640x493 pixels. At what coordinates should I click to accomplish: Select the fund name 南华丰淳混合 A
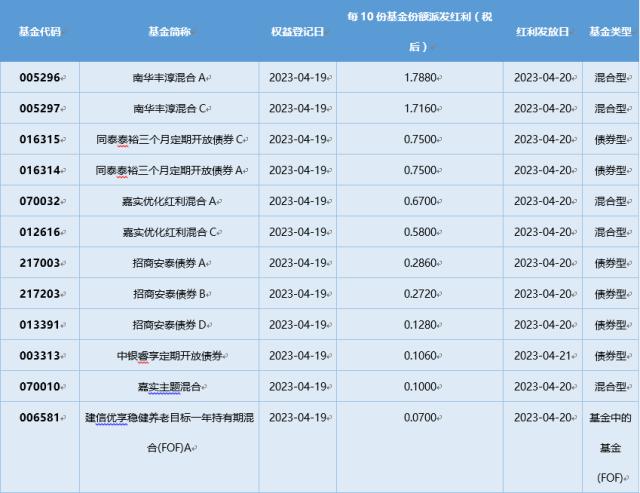pos(169,77)
